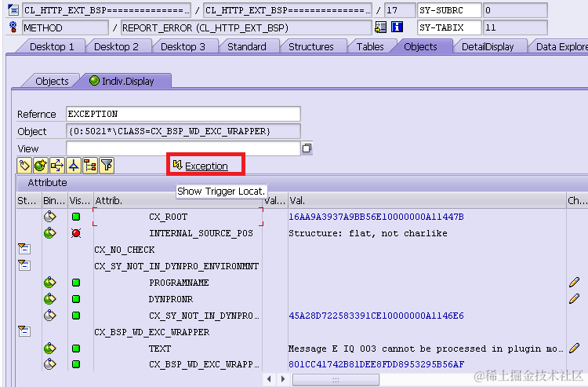
Task: Click the scroll-right arrow below the attribute table
Action: point(283,379)
